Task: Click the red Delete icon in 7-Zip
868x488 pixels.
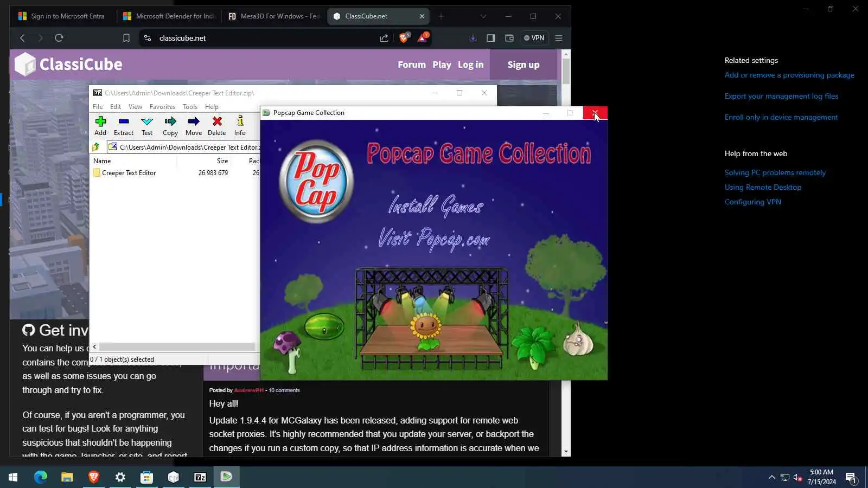Action: [217, 126]
